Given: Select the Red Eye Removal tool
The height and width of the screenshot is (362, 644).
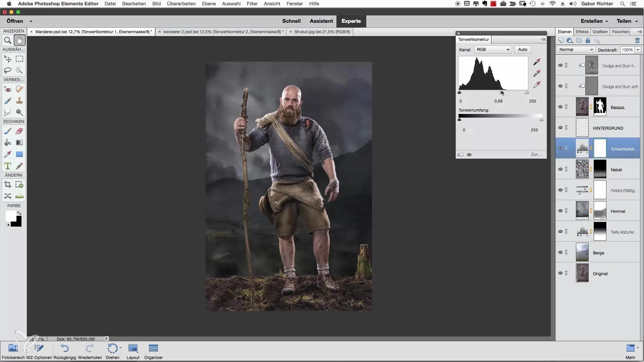Looking at the screenshot, I should [x=7, y=89].
